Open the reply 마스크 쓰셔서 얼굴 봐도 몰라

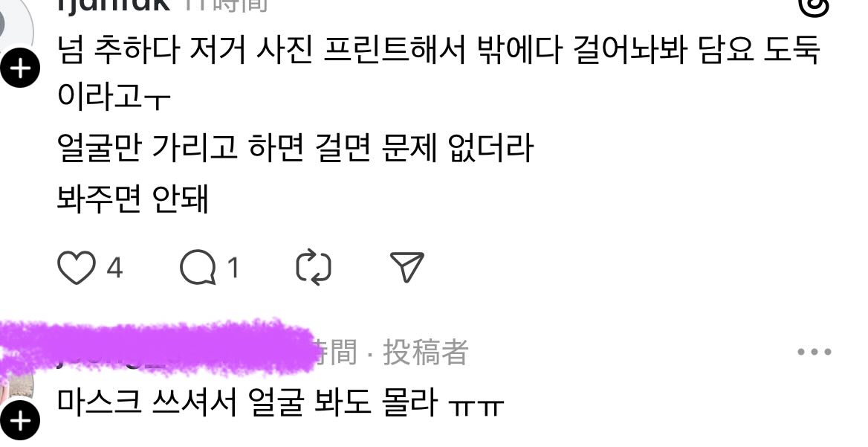pyautogui.click(x=280, y=402)
